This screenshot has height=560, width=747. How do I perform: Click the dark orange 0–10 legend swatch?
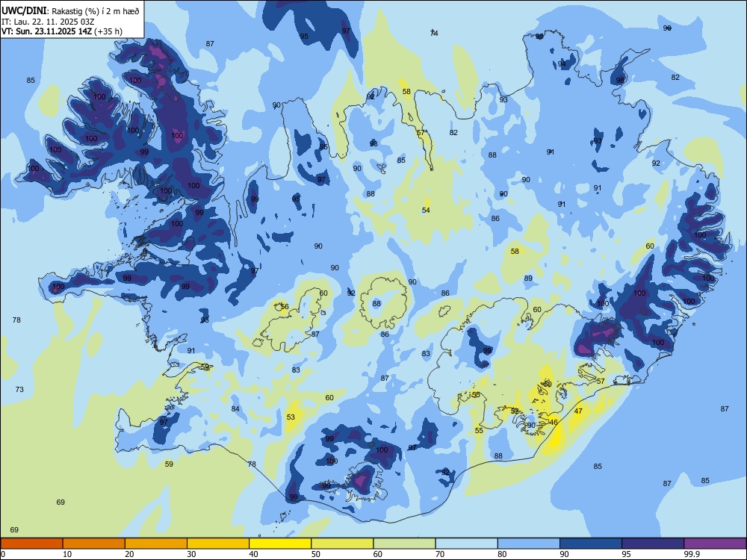[31, 544]
